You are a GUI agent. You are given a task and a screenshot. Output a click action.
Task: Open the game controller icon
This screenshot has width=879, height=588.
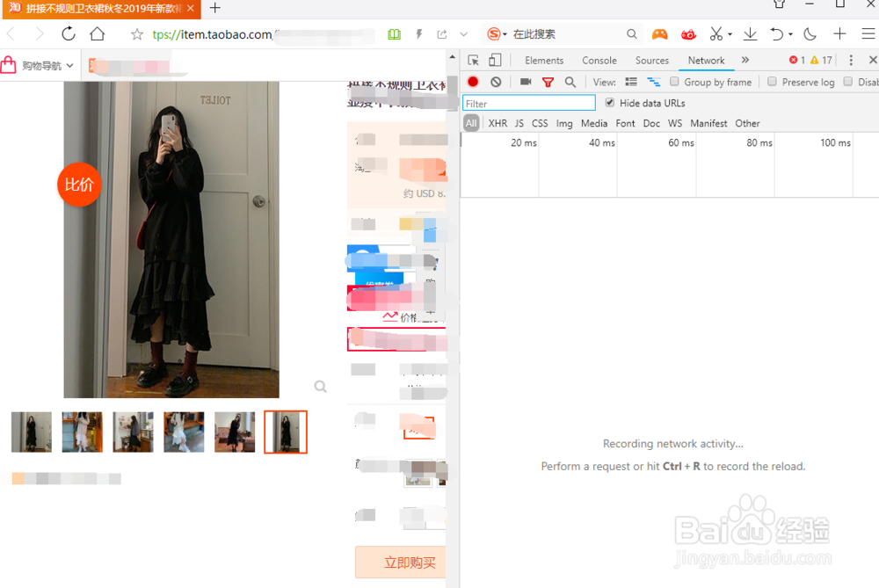(x=660, y=34)
